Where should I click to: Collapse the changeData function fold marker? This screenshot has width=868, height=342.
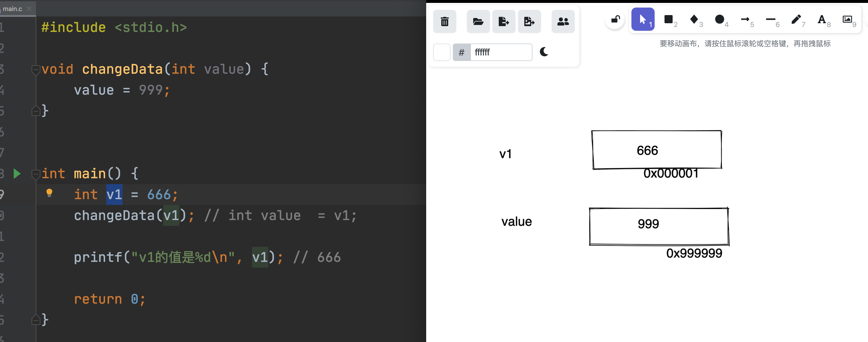[35, 70]
